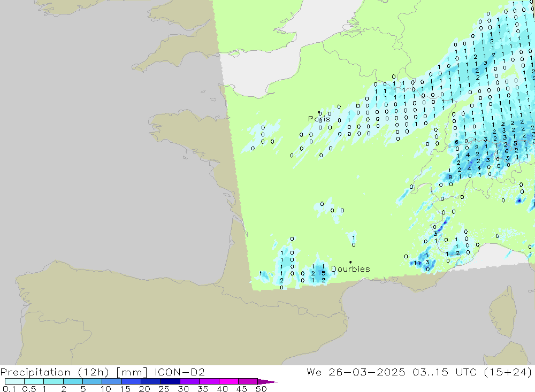This screenshot has width=535, height=392.
Task: Click the legend label "0.1"
Action: (9, 389)
